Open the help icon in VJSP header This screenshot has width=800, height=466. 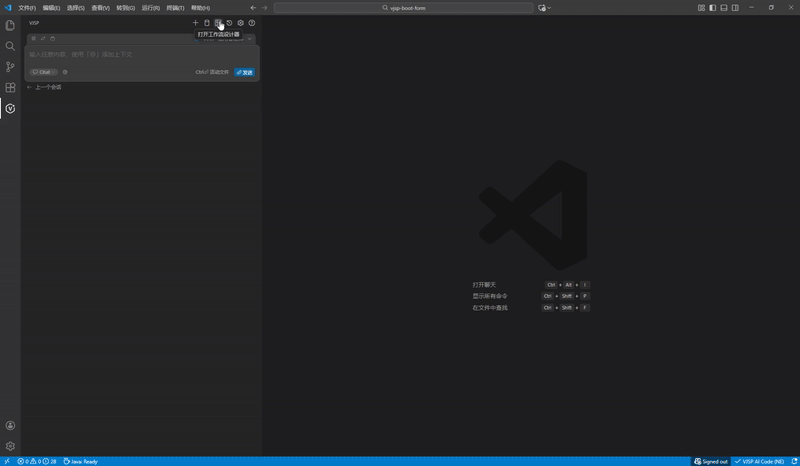(x=251, y=22)
